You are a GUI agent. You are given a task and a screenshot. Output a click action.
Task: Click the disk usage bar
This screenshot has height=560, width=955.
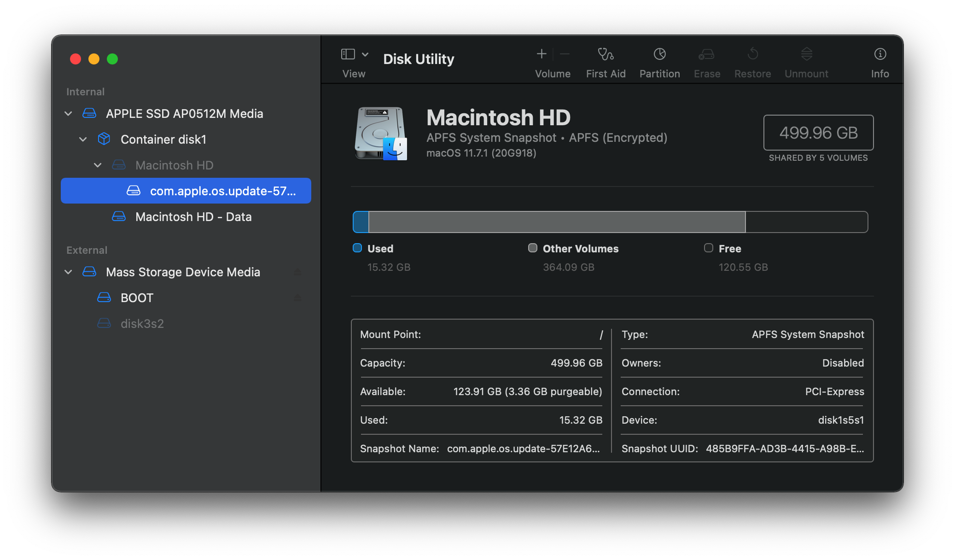(x=610, y=222)
